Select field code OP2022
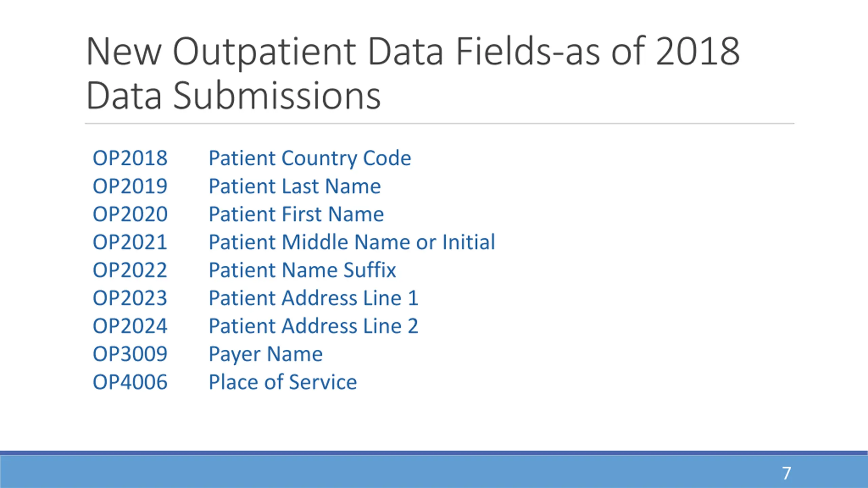 pos(130,270)
